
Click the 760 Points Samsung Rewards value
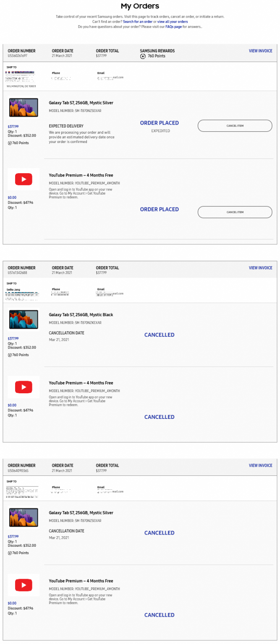pyautogui.click(x=157, y=56)
